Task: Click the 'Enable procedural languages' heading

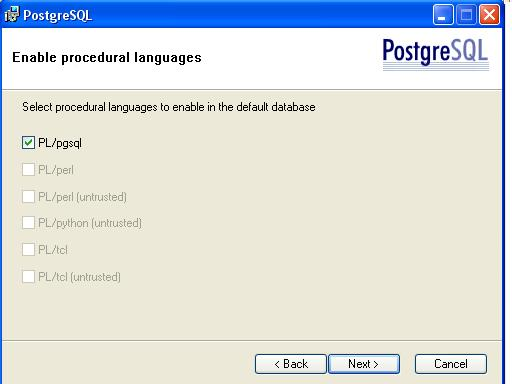Action: (x=107, y=58)
